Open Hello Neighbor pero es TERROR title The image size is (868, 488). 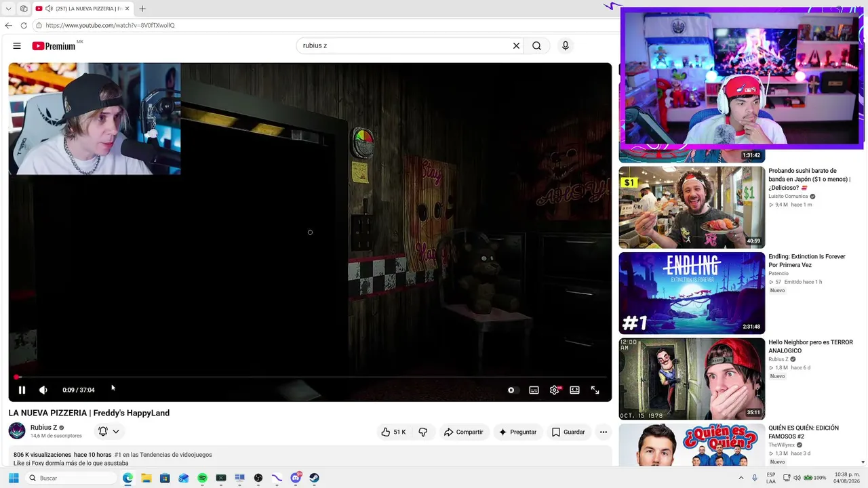(810, 346)
